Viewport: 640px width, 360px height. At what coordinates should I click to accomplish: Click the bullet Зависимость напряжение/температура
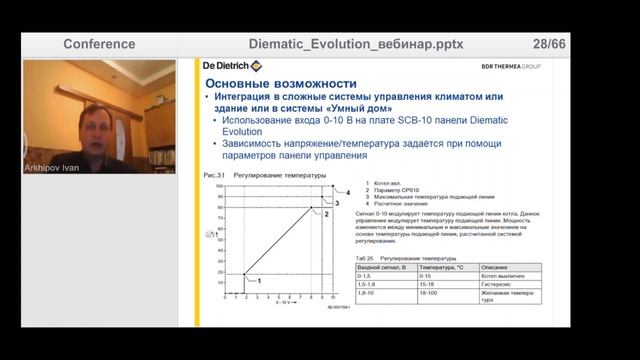(x=361, y=149)
